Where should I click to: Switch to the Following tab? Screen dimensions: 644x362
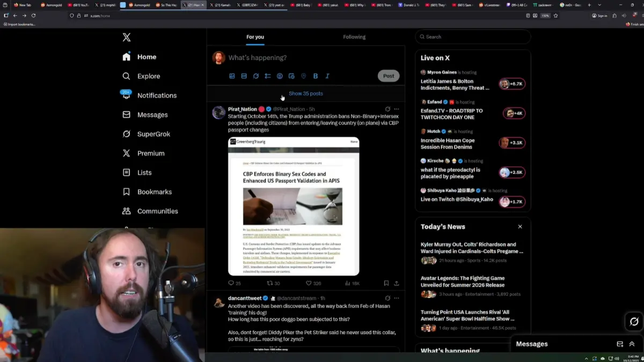click(354, 37)
